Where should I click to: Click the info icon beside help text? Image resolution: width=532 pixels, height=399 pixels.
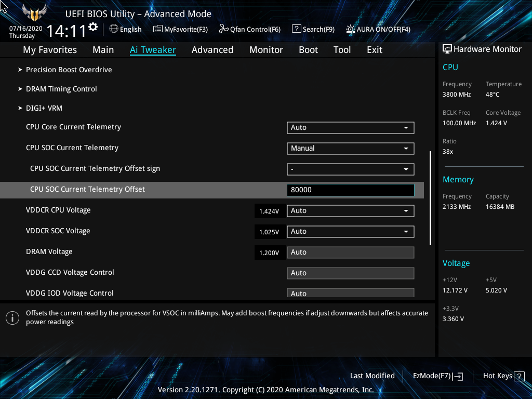[12, 318]
